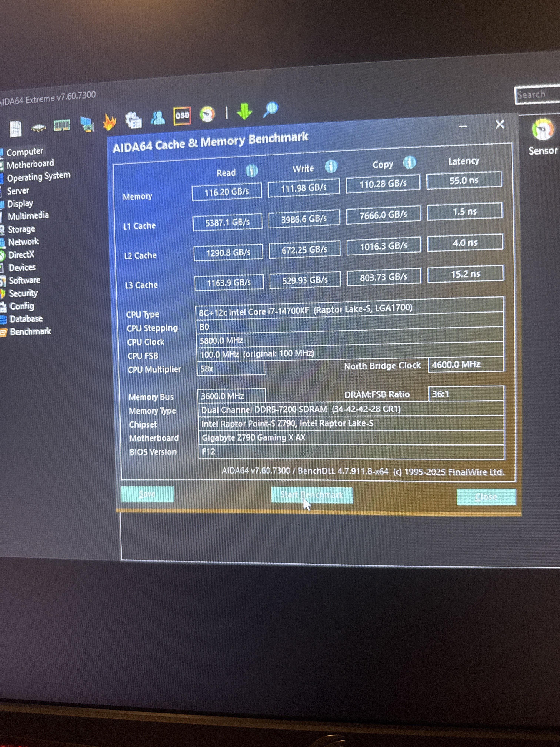Viewport: 560px width, 747px height.
Task: Click the CPU Type field showing i7-14700KF
Action: pos(349,309)
